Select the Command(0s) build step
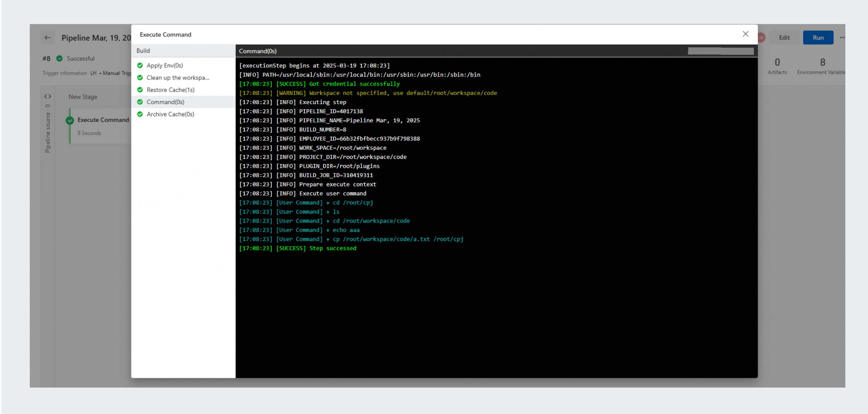The image size is (868, 414). (165, 102)
